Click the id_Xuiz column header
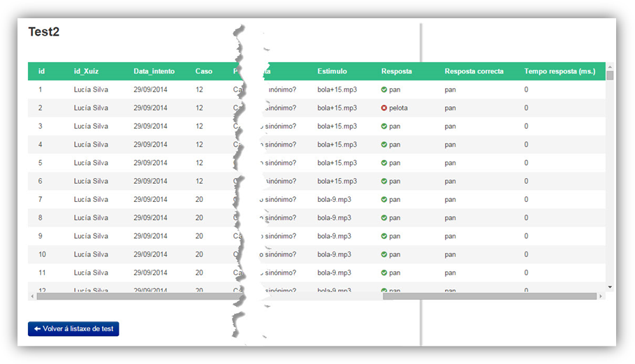Screen dimensions: 635x364 (x=87, y=71)
